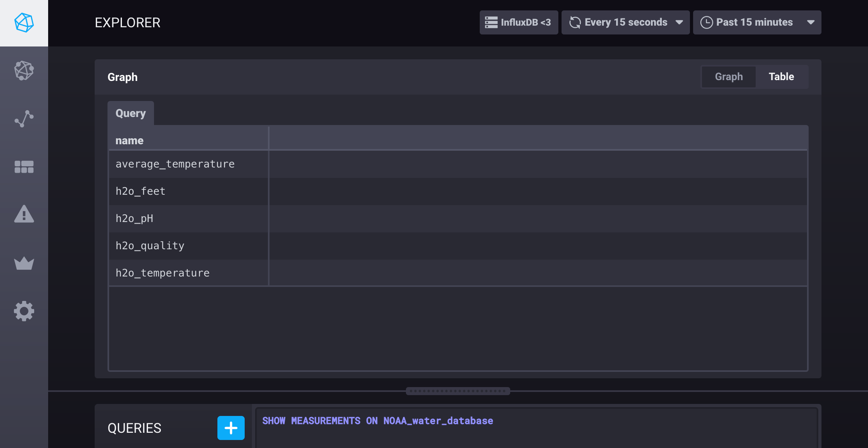Open Admin crown icon in sidebar
868x448 pixels.
click(24, 263)
